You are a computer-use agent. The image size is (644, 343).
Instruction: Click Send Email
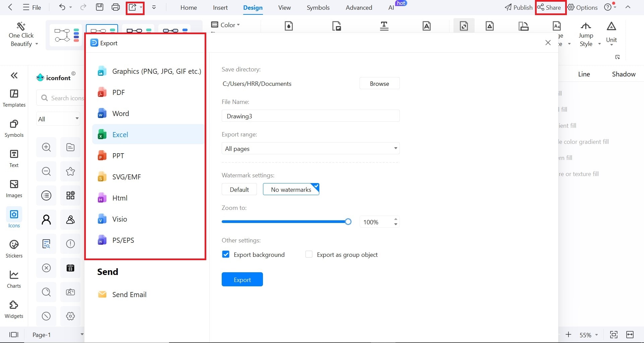(x=122, y=294)
